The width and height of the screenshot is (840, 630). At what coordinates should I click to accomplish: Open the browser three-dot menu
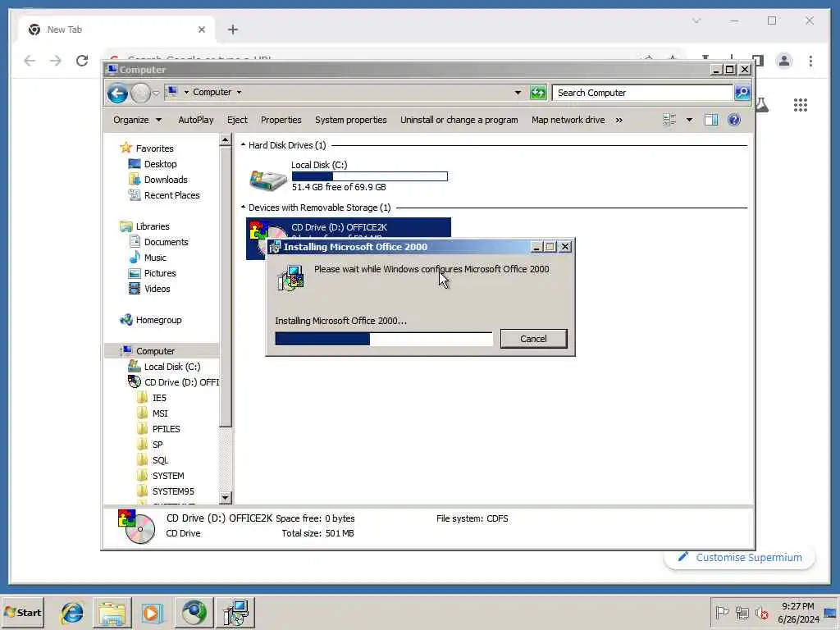[810, 61]
